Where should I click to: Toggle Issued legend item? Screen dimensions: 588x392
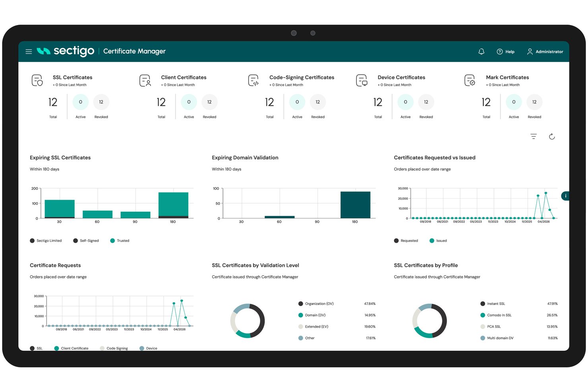[438, 241]
